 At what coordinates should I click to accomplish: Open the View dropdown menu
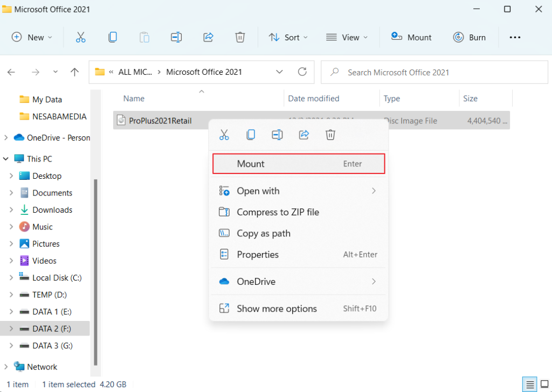point(347,37)
